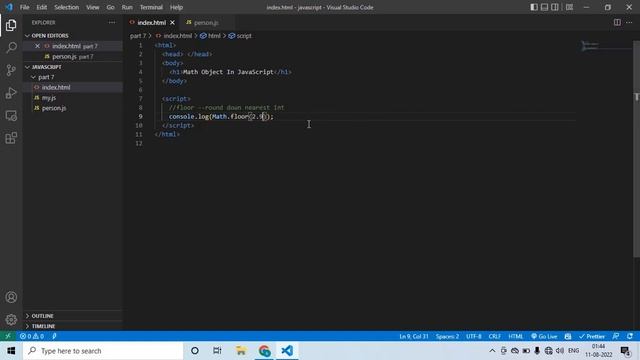
Task: Open Task View on the taskbar
Action: pyautogui.click(x=217, y=351)
